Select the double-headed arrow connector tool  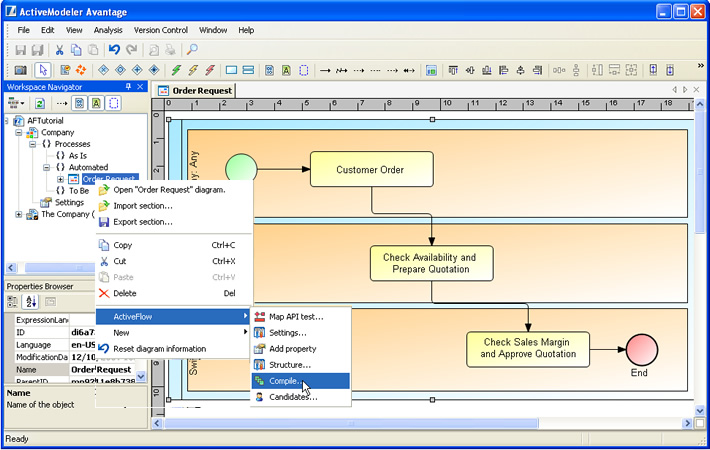409,71
